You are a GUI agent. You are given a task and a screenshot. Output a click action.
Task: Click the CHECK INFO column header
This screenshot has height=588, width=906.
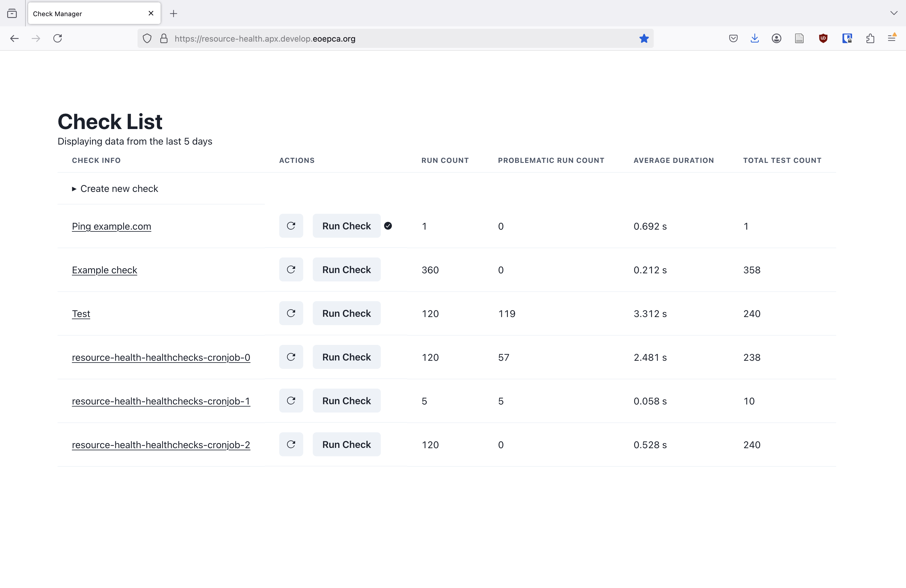tap(96, 160)
